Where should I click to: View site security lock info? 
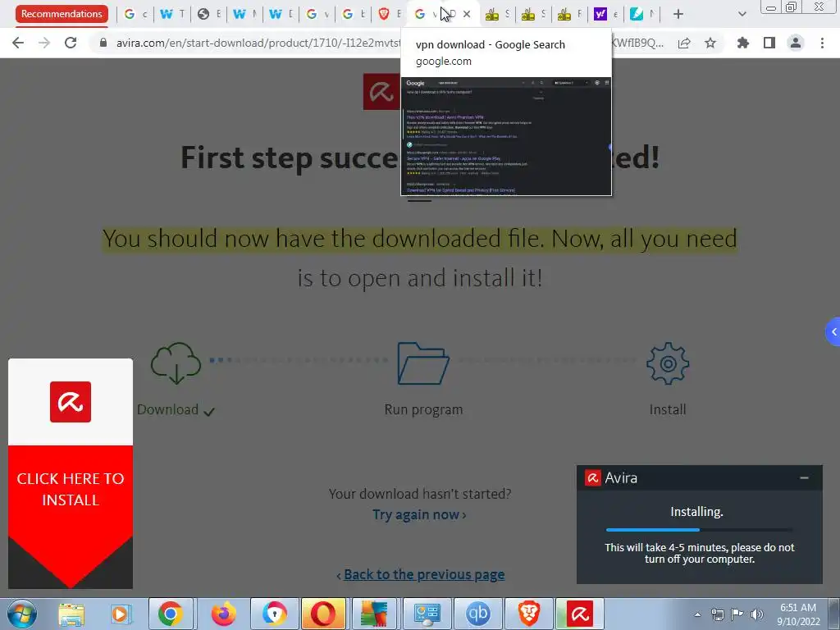(x=103, y=43)
